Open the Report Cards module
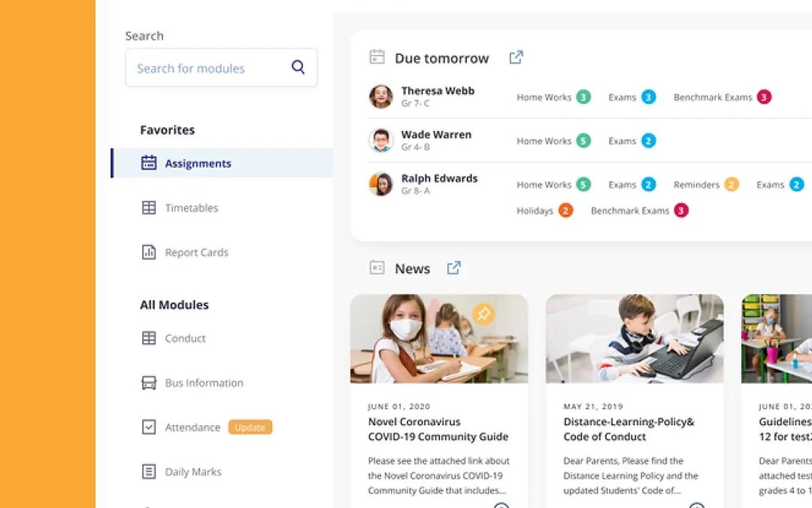Viewport: 812px width, 508px height. tap(197, 252)
